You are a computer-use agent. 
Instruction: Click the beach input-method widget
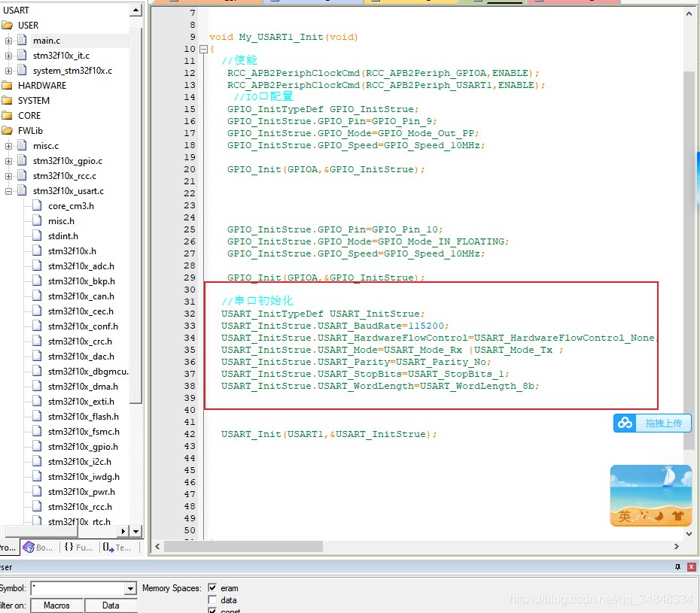coord(651,495)
